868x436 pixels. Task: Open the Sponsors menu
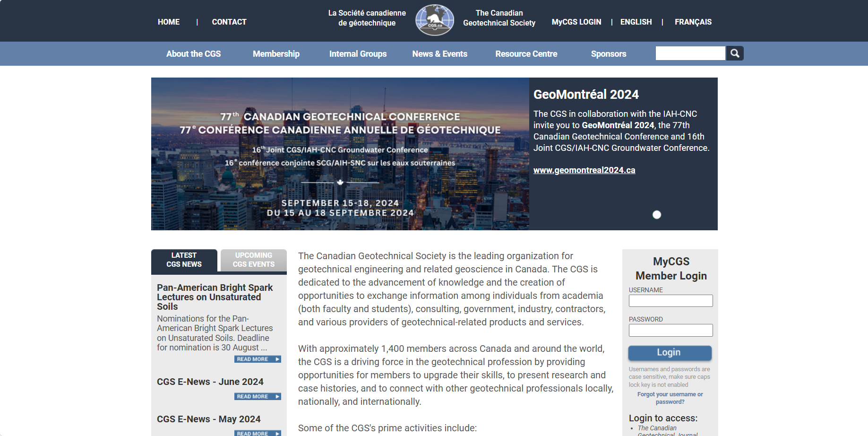[608, 53]
